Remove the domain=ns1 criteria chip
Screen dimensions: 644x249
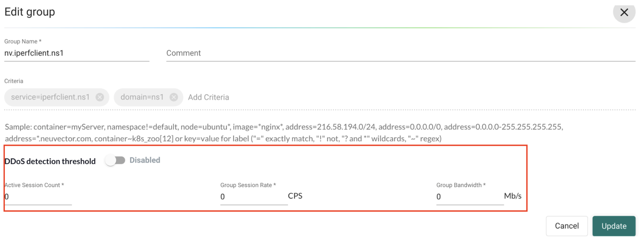point(174,97)
